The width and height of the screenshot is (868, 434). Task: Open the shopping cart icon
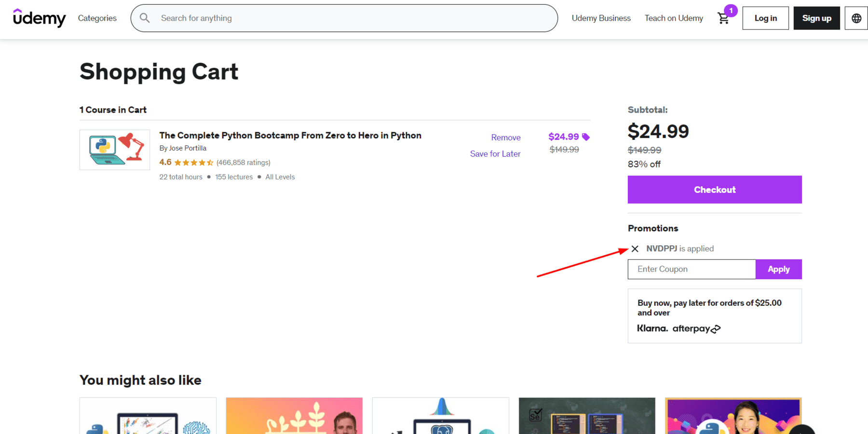pos(723,18)
